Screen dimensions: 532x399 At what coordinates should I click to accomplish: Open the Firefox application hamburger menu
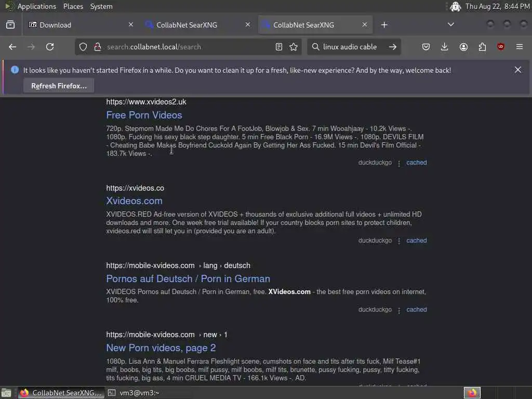[520, 47]
